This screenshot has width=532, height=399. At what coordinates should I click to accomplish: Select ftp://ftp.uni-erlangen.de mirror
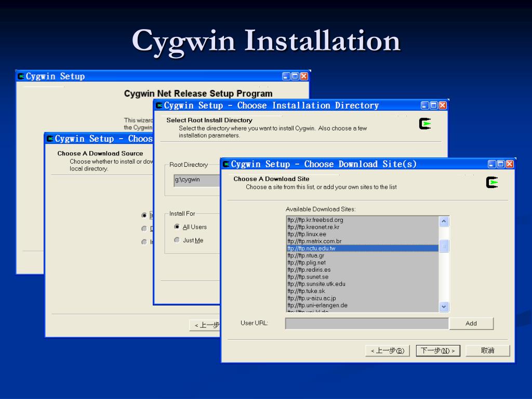coord(362,305)
